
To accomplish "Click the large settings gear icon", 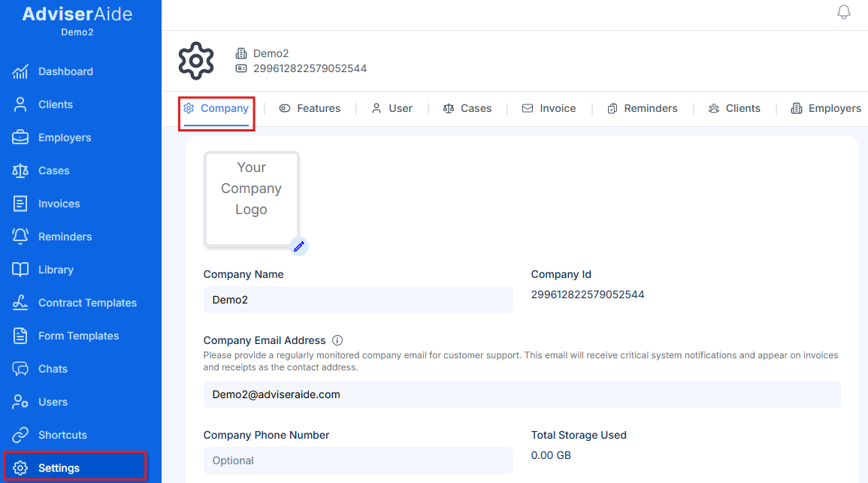I will coord(195,61).
